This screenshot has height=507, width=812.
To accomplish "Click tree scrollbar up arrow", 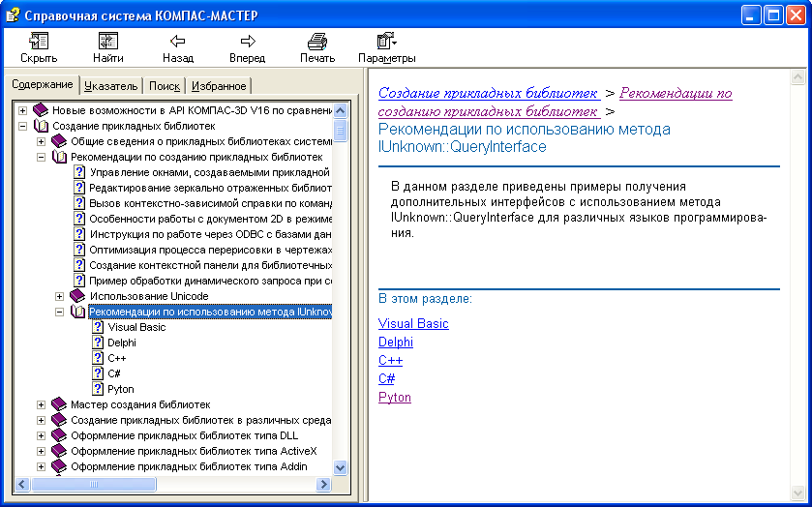I will (x=341, y=110).
